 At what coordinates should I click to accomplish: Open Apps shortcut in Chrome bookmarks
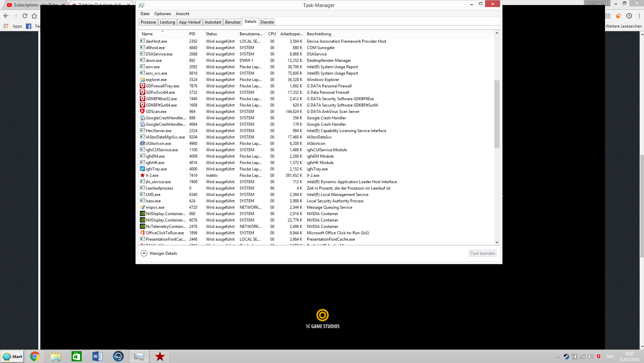tap(13, 26)
